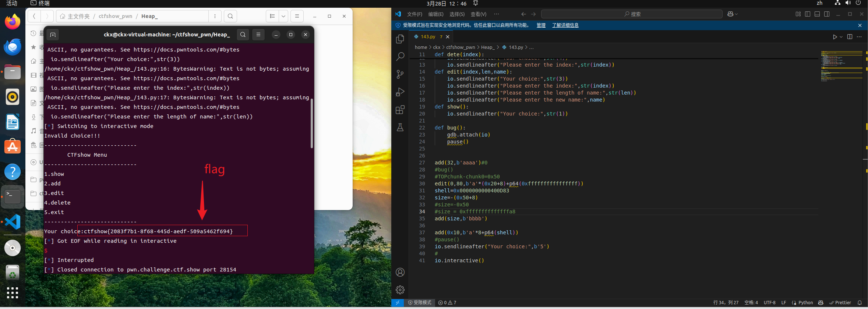Image resolution: width=868 pixels, height=309 pixels.
Task: Show Applications grid in dock
Action: pyautogui.click(x=13, y=292)
